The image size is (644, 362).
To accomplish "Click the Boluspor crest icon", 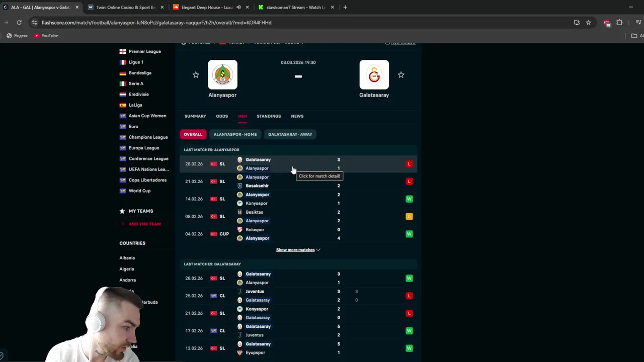I will coord(240,230).
